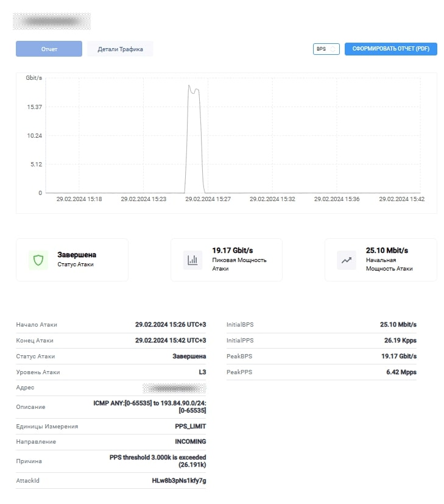Click the Начальная Мощность Атаки caption

coord(389,264)
